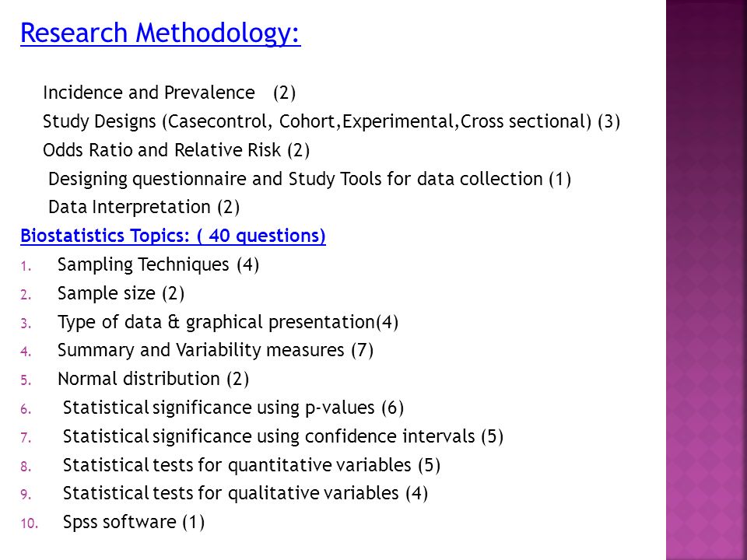Select Statistical significance using p-values item
The image size is (747, 560).
[x=233, y=408]
